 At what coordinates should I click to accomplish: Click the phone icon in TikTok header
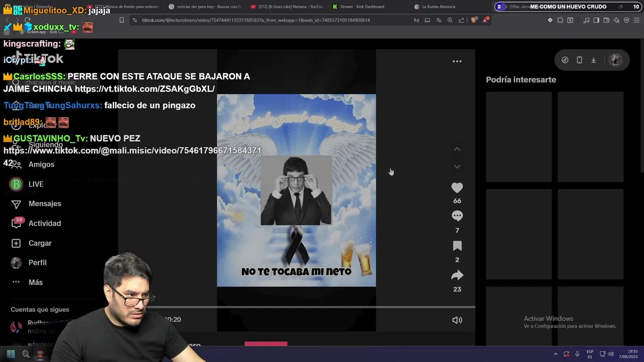pyautogui.click(x=579, y=60)
